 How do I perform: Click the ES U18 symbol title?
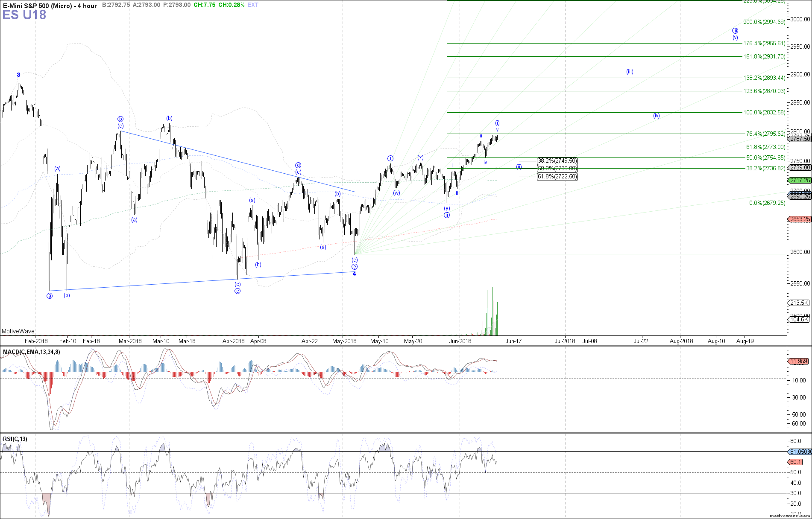click(x=24, y=15)
